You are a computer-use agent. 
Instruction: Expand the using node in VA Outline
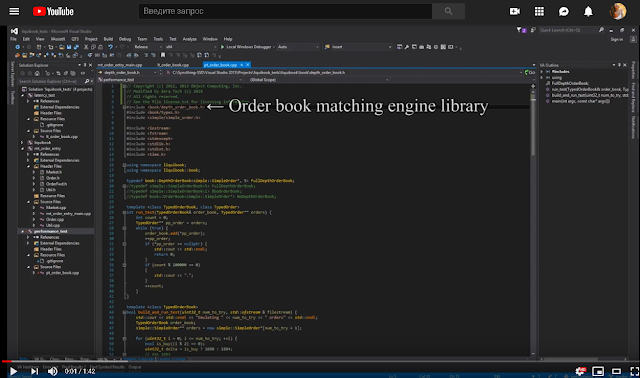(x=542, y=77)
